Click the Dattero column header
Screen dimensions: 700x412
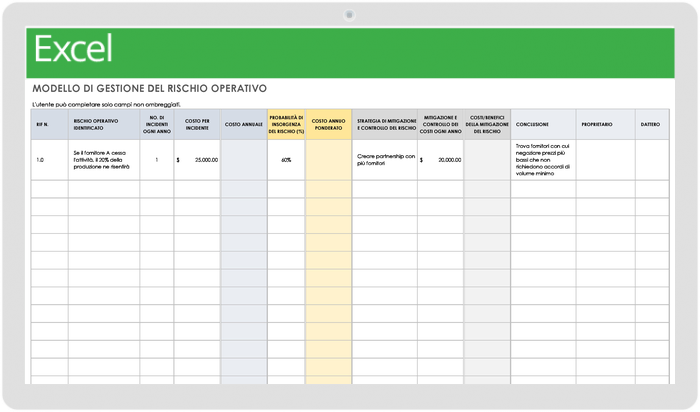click(x=652, y=125)
